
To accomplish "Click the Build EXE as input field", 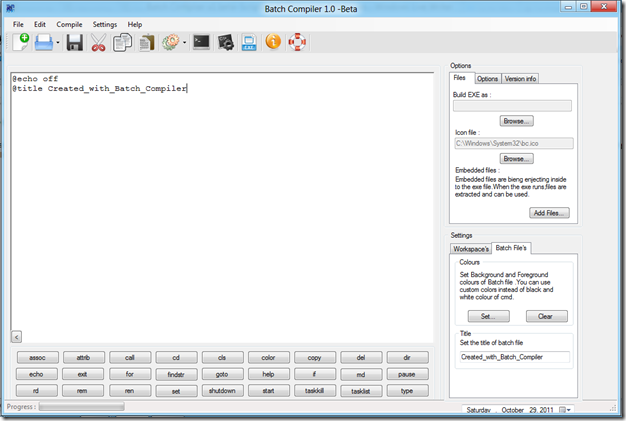I will coord(512,106).
